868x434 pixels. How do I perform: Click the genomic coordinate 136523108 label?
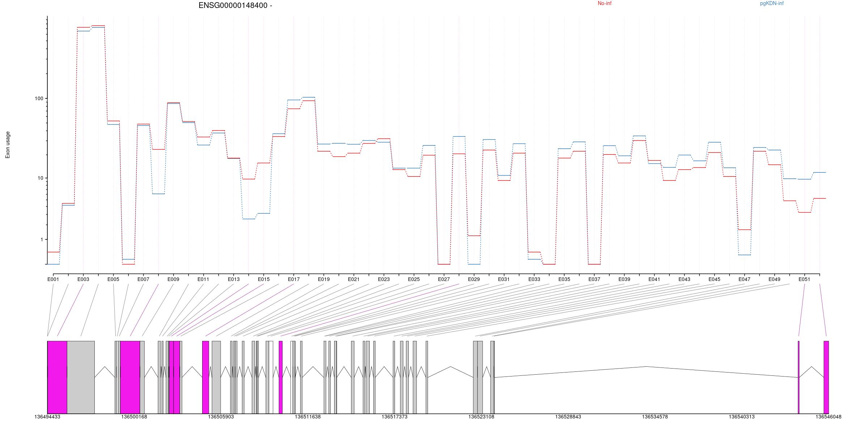tap(481, 417)
